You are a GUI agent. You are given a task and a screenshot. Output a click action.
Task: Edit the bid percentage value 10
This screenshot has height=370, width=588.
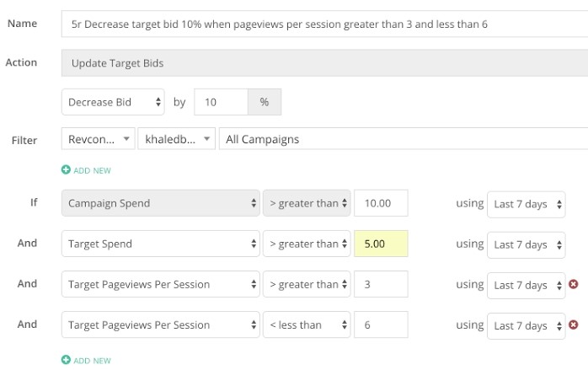tap(221, 102)
